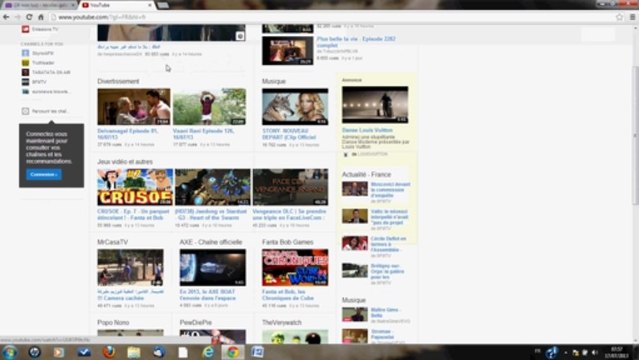This screenshot has height=360, width=639.
Task: Open the Deivamagal Episode title link
Action: (128, 134)
